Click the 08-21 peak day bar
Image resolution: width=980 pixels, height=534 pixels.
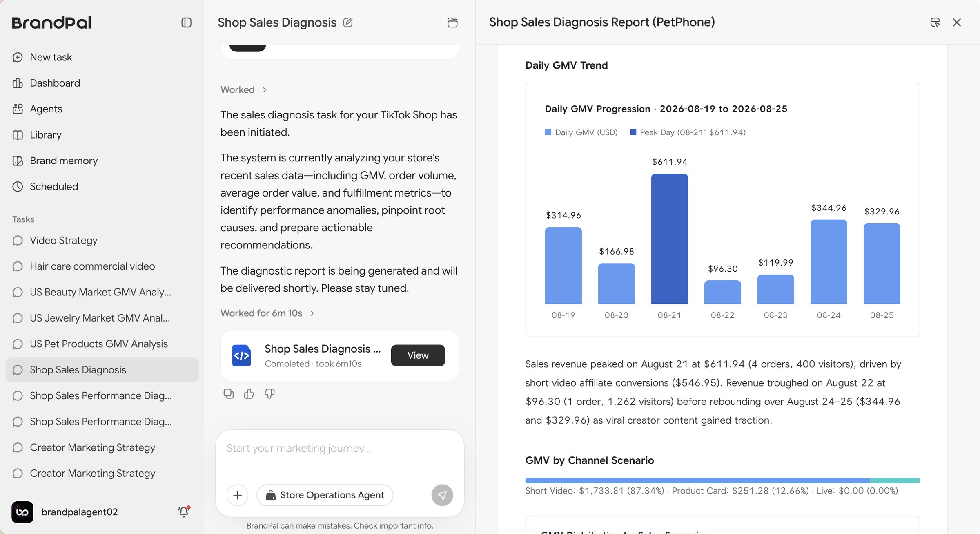pyautogui.click(x=670, y=239)
